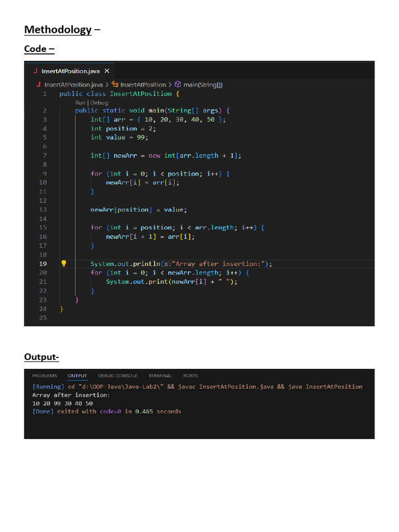The image size is (399, 532).
Task: Click the 'newArr[position] = value;' line
Action: click(138, 210)
